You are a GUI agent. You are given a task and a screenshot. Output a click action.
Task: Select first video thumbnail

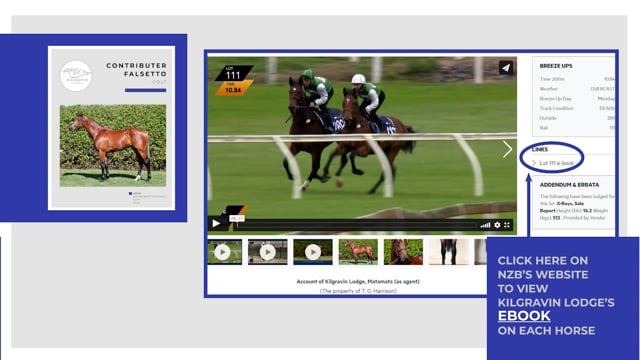[x=224, y=252]
